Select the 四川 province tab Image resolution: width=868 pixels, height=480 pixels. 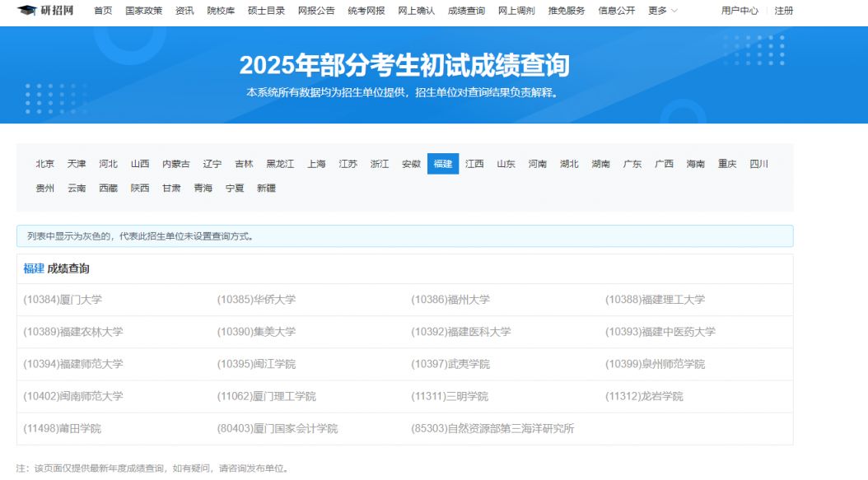pos(758,164)
